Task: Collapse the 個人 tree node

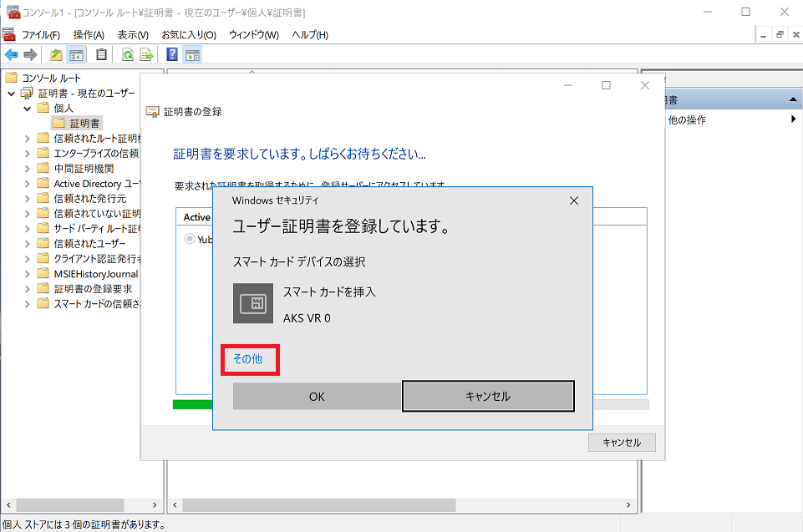Action: pyautogui.click(x=27, y=108)
